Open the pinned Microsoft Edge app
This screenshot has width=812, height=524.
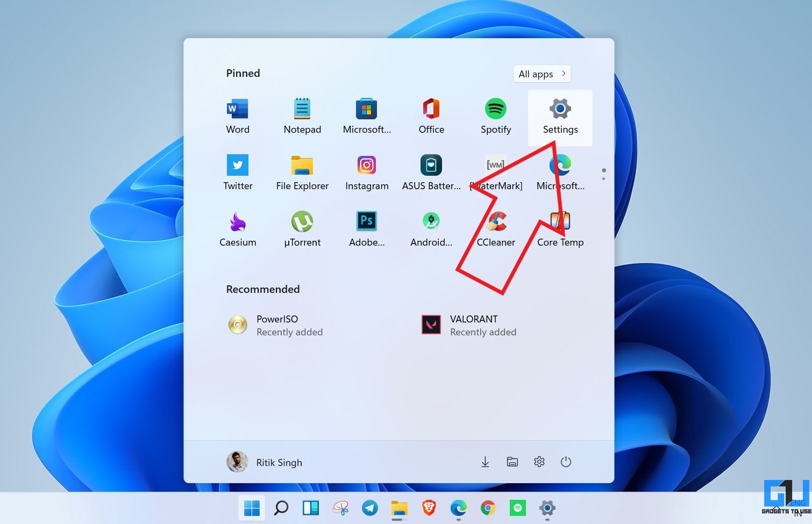(x=560, y=174)
